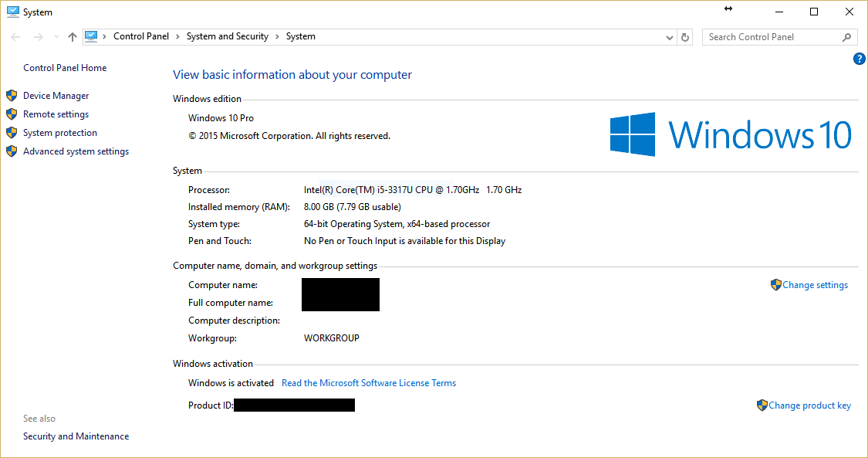Click the Device Manager shield icon
The image size is (868, 458).
coord(12,96)
